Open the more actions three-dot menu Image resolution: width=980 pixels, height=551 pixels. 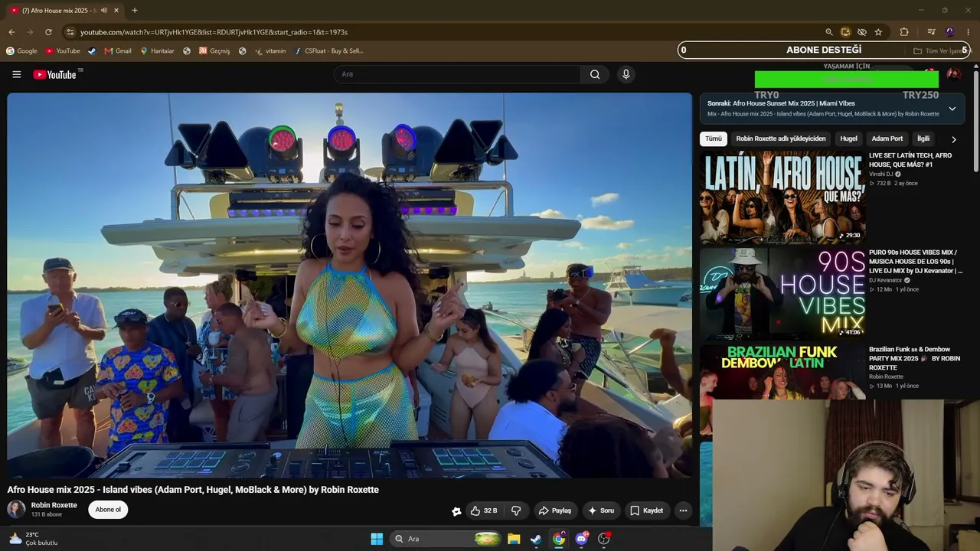pyautogui.click(x=683, y=510)
